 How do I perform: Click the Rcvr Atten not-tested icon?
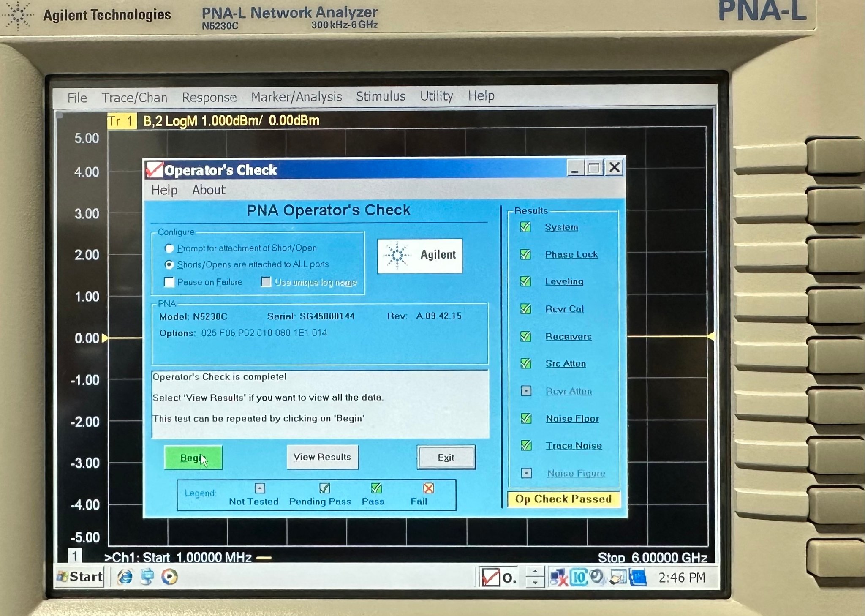click(x=526, y=391)
